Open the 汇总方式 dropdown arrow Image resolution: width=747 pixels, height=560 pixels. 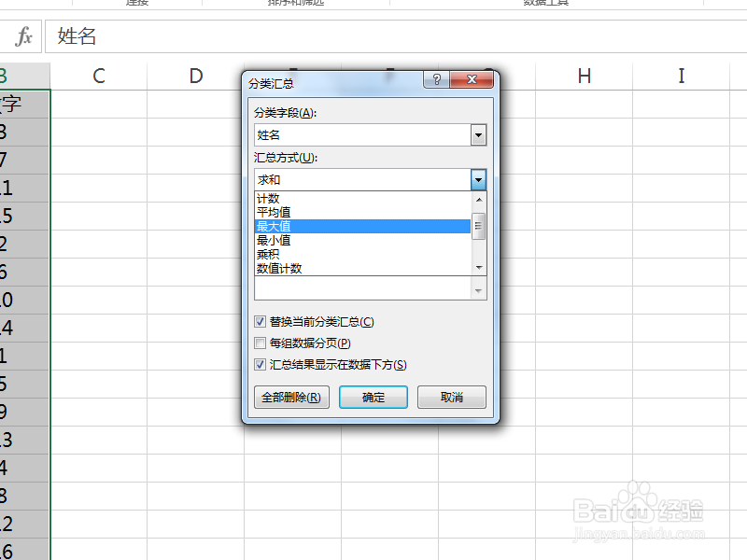(478, 179)
